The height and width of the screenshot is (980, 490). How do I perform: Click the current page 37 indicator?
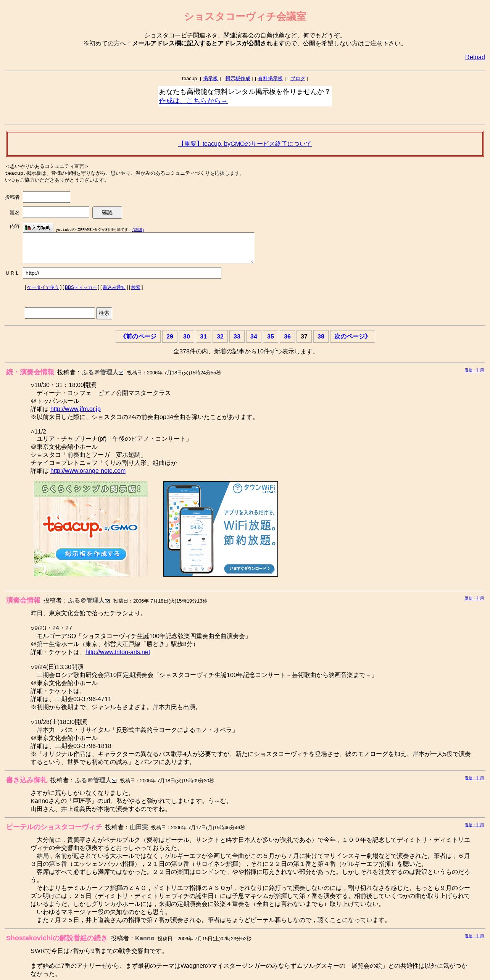point(304,337)
